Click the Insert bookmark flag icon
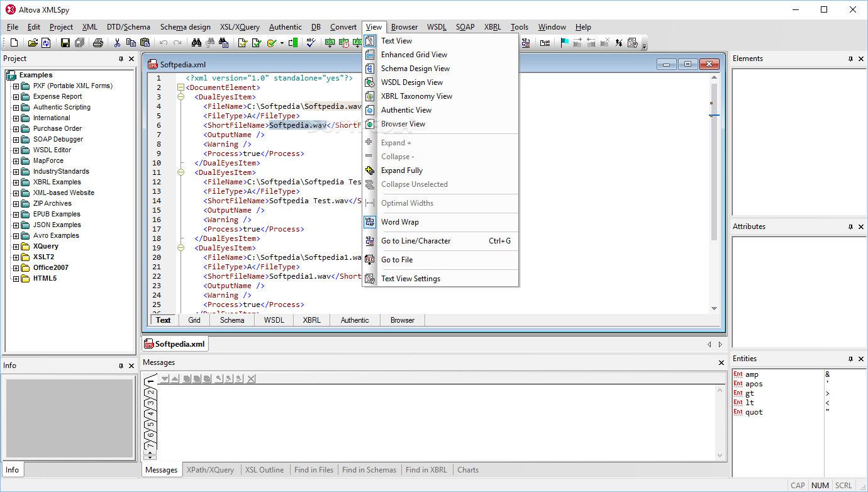This screenshot has height=492, width=868. pyautogui.click(x=564, y=43)
